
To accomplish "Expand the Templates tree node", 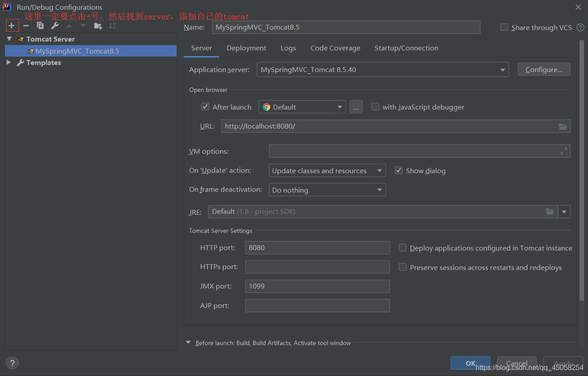I will click(9, 63).
